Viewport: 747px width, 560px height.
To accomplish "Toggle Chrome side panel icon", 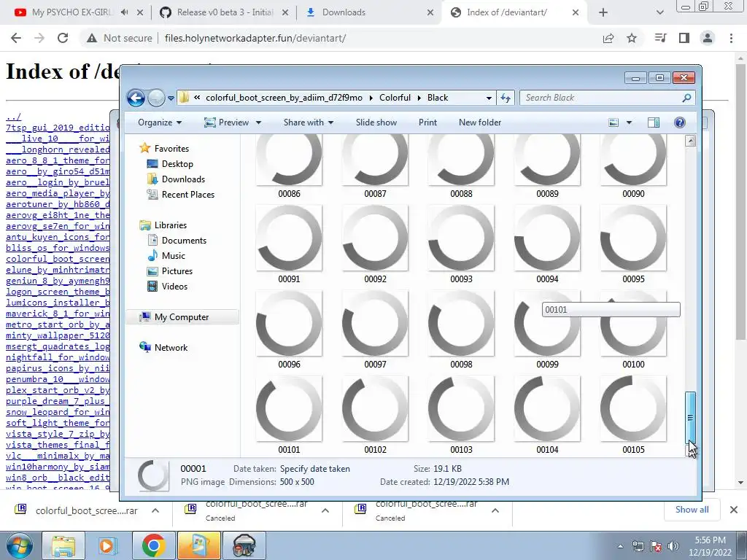I will click(x=684, y=38).
